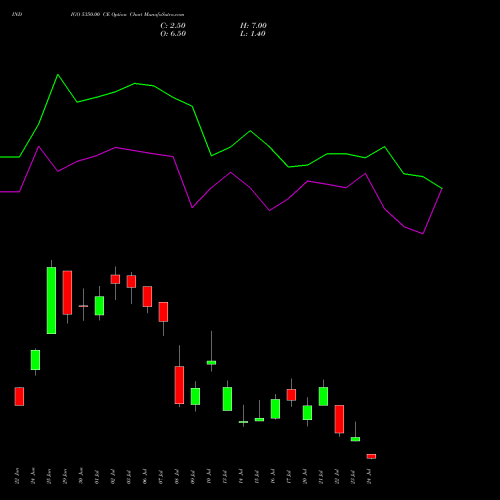The height and width of the screenshot is (500, 500).
Task: Click the red candle above 22 Jul
Action: (339, 419)
